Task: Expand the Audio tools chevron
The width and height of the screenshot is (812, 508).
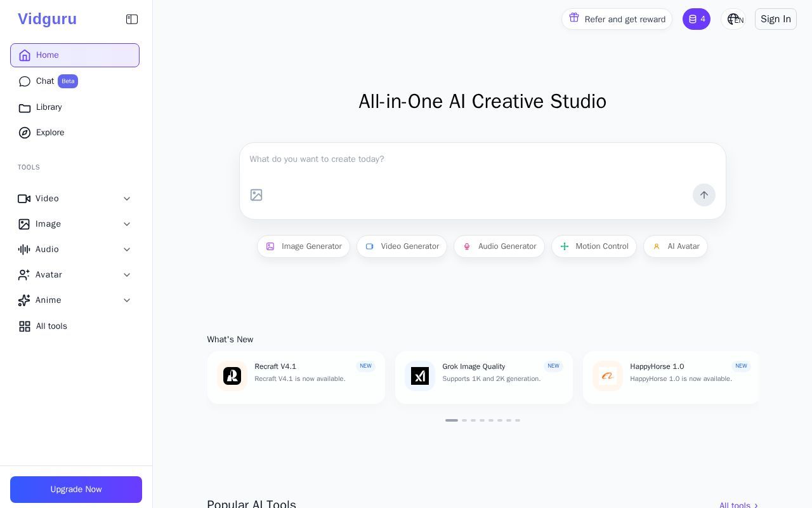Action: [x=127, y=250]
